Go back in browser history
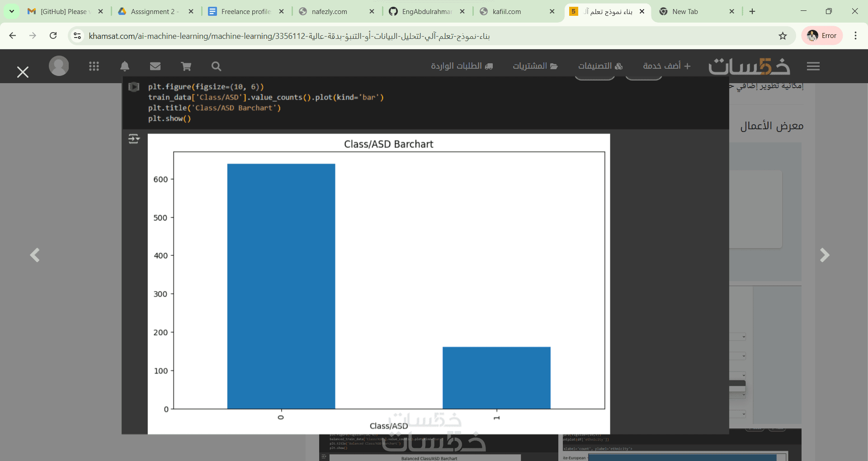The height and width of the screenshot is (461, 868). coord(13,36)
